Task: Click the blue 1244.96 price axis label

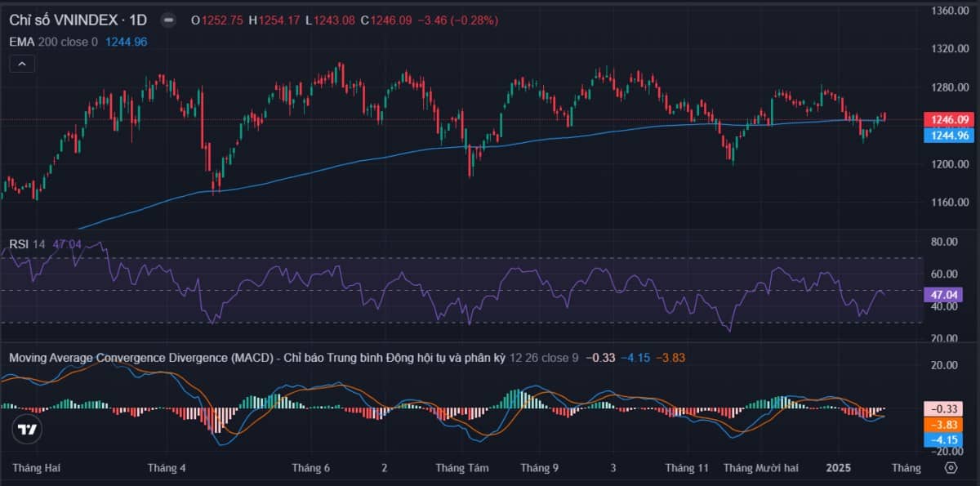Action: tap(948, 136)
